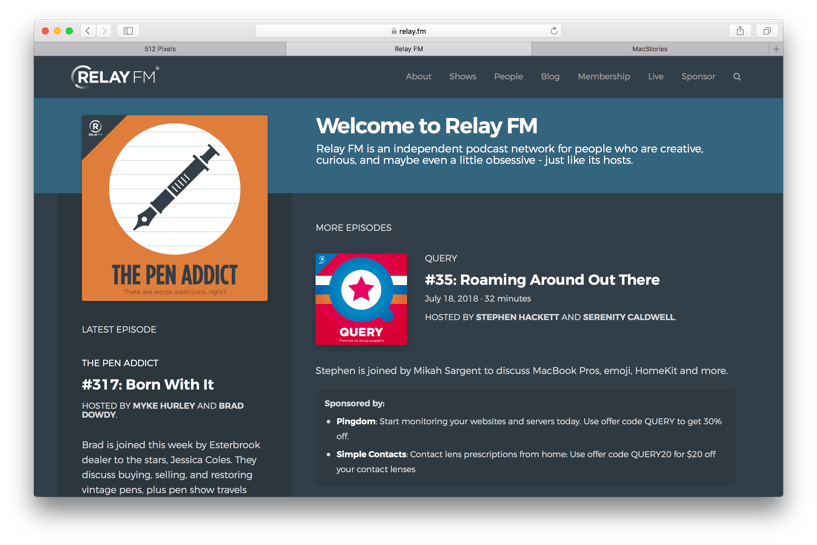The width and height of the screenshot is (817, 545).
Task: Add a new tab with the plus button
Action: coord(776,49)
